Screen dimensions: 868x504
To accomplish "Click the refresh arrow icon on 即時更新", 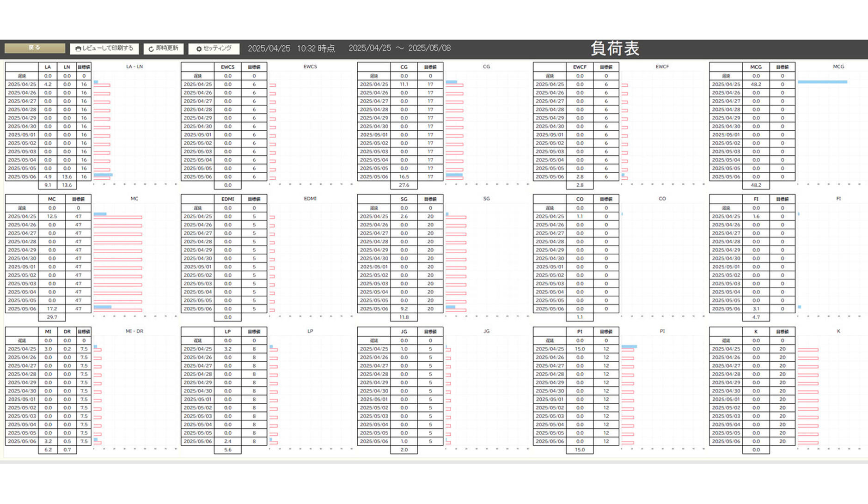I will coord(151,49).
